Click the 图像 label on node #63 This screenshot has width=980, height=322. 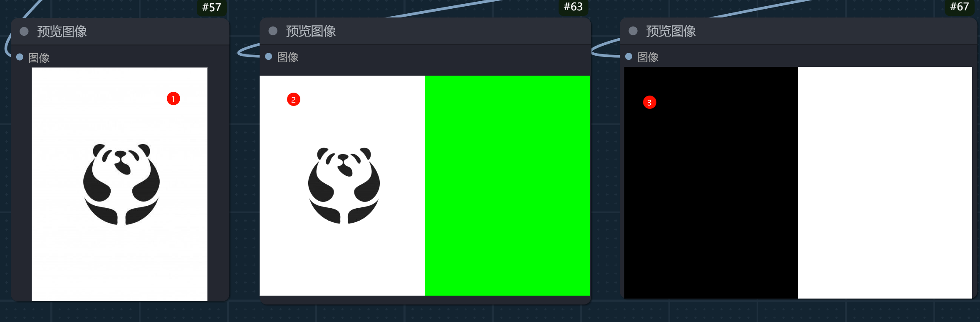tap(288, 57)
